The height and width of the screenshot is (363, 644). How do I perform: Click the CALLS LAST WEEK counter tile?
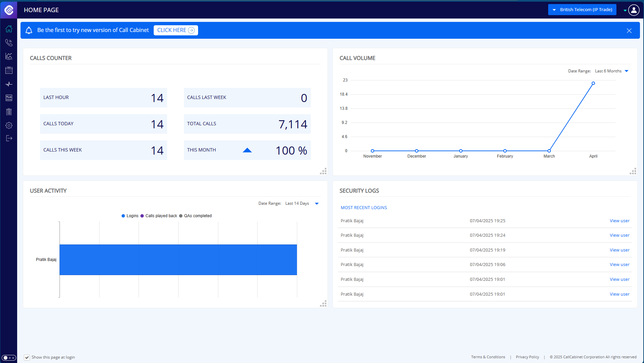pyautogui.click(x=247, y=98)
